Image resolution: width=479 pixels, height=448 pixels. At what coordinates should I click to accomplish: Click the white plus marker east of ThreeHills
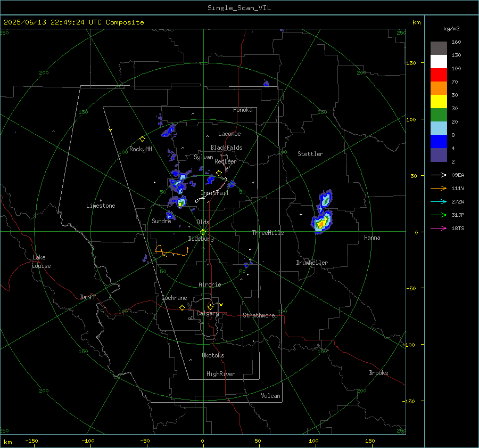pyautogui.click(x=301, y=215)
